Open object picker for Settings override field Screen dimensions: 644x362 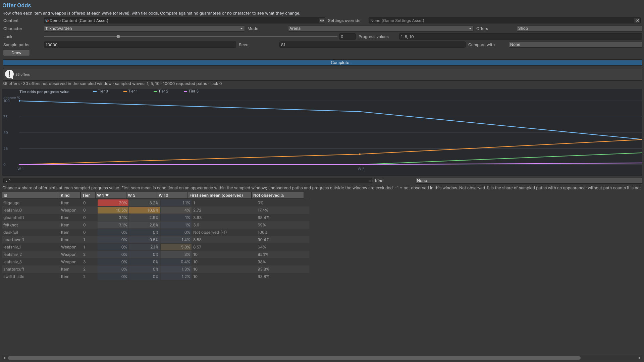(637, 20)
